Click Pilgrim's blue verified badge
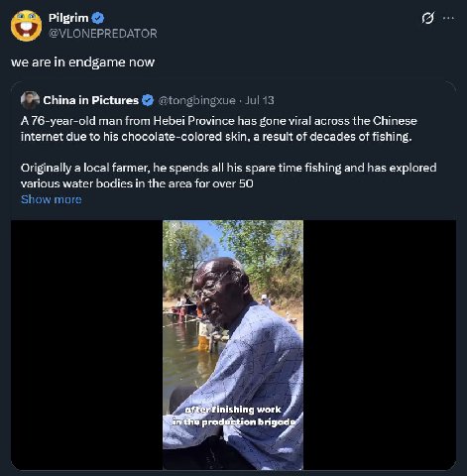467x476 pixels. [x=98, y=18]
